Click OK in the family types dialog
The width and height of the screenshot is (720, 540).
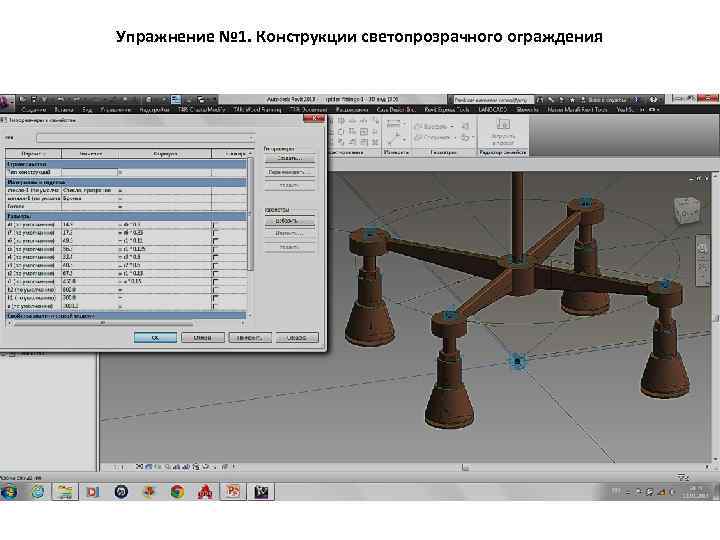point(155,338)
